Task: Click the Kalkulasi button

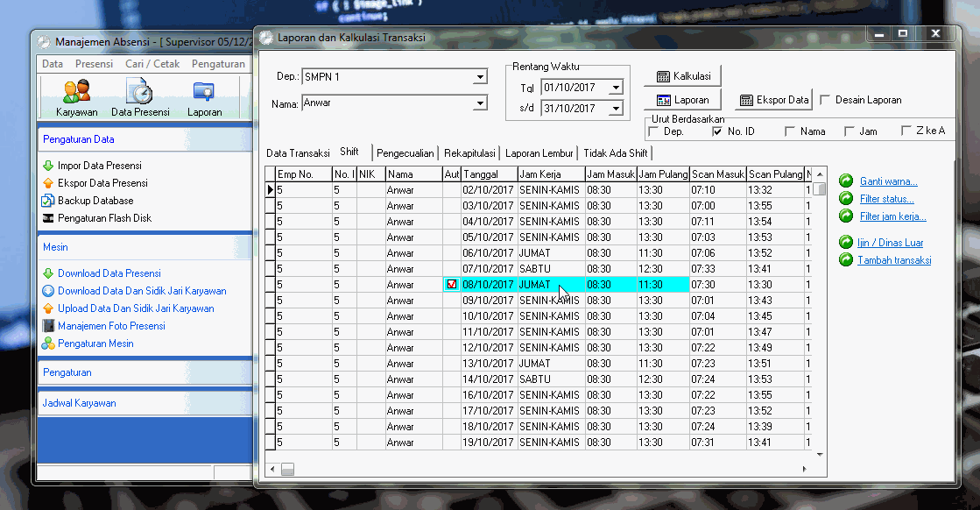Action: [682, 76]
